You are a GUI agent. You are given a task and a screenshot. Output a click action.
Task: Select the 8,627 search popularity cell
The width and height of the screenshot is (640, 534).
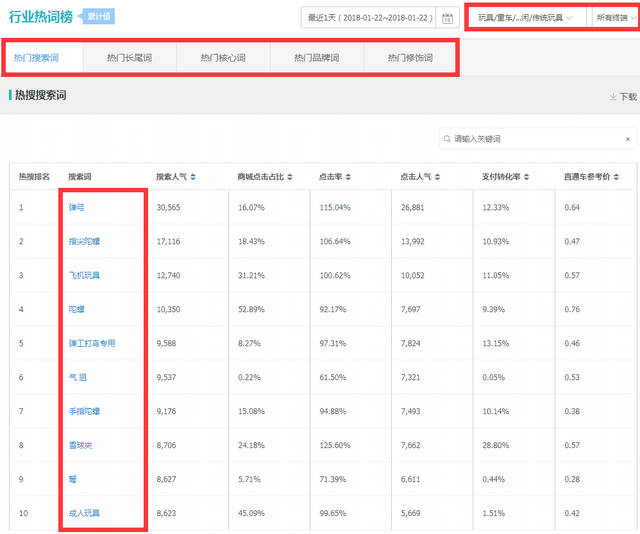(x=166, y=479)
